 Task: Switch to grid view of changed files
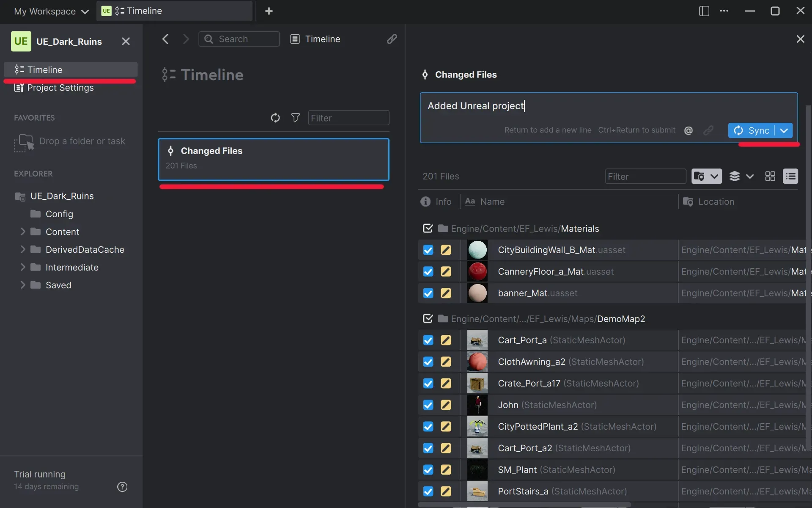coord(770,176)
